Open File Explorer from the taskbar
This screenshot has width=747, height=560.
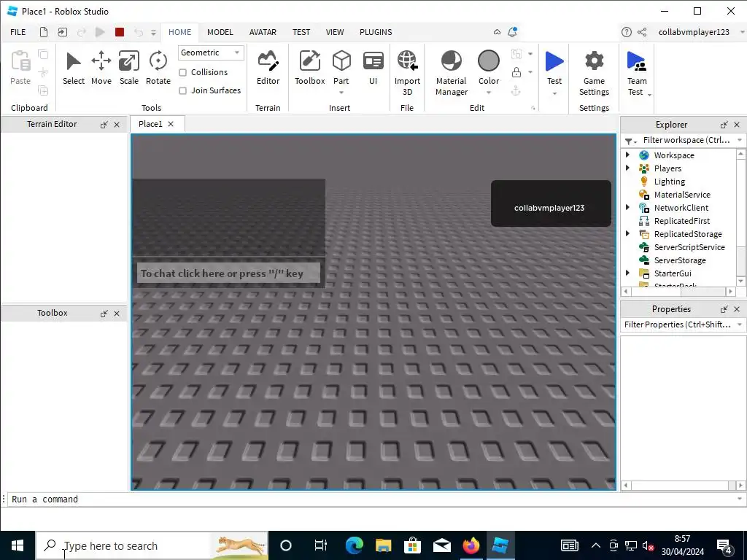383,545
